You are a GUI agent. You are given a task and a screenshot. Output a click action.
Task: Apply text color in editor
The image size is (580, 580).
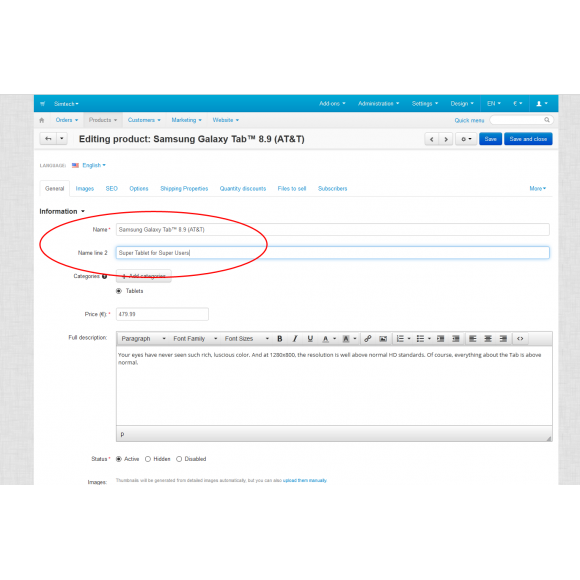tap(326, 338)
